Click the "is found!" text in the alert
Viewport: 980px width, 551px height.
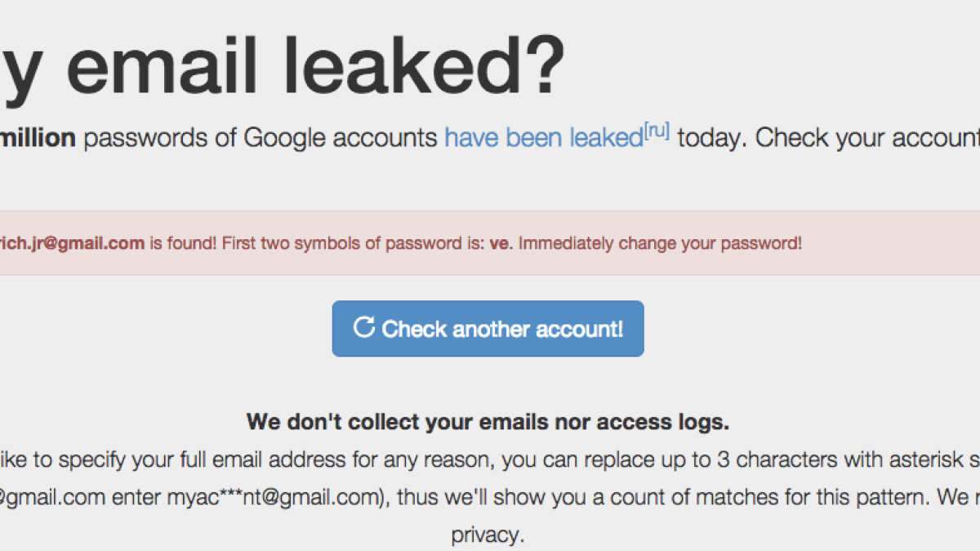pos(184,243)
